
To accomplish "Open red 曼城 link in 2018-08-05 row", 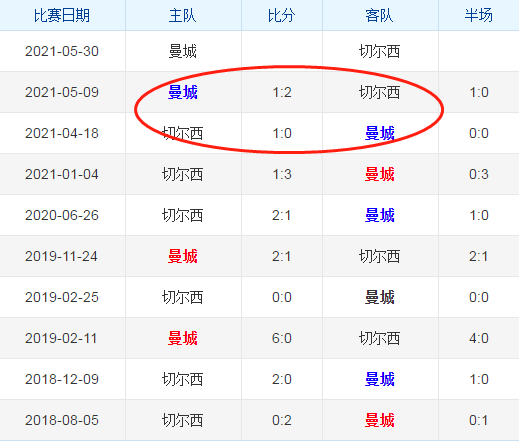I will [x=380, y=420].
